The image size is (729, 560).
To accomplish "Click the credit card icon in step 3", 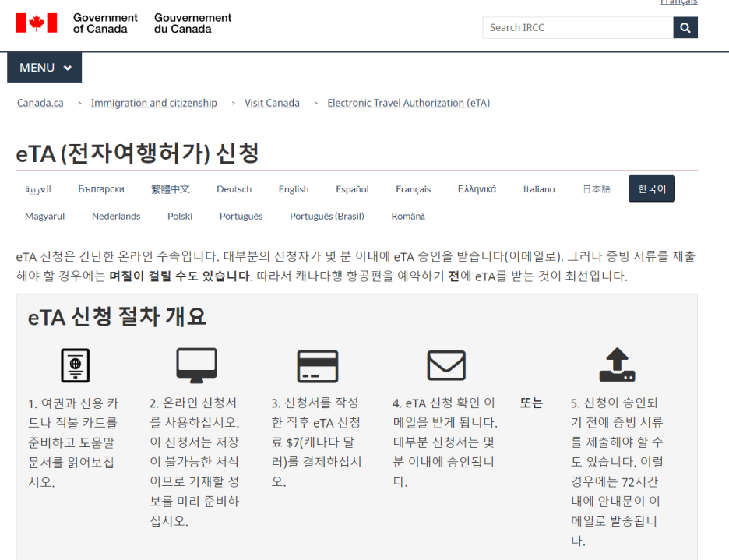I will tap(318, 366).
